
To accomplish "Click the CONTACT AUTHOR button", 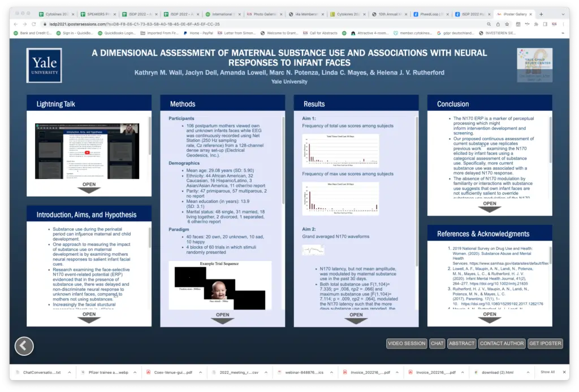I will (502, 343).
